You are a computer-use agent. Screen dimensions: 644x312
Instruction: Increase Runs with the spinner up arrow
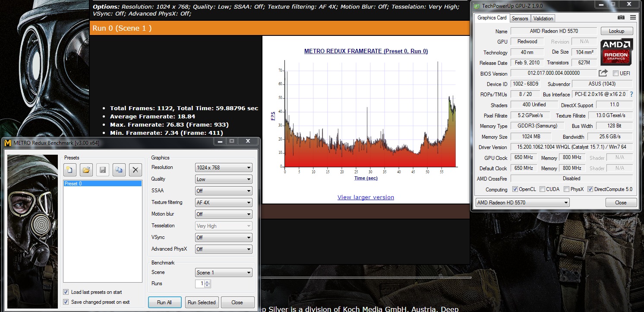(x=208, y=282)
